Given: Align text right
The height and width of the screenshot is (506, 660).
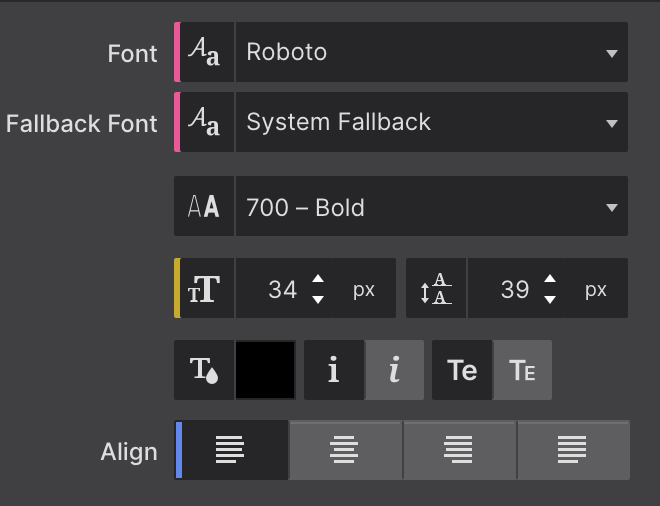Looking at the screenshot, I should [x=459, y=450].
